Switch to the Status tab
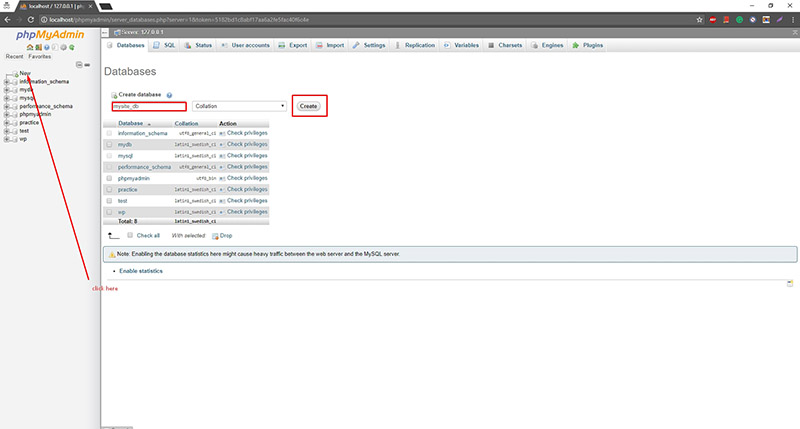 (198, 45)
